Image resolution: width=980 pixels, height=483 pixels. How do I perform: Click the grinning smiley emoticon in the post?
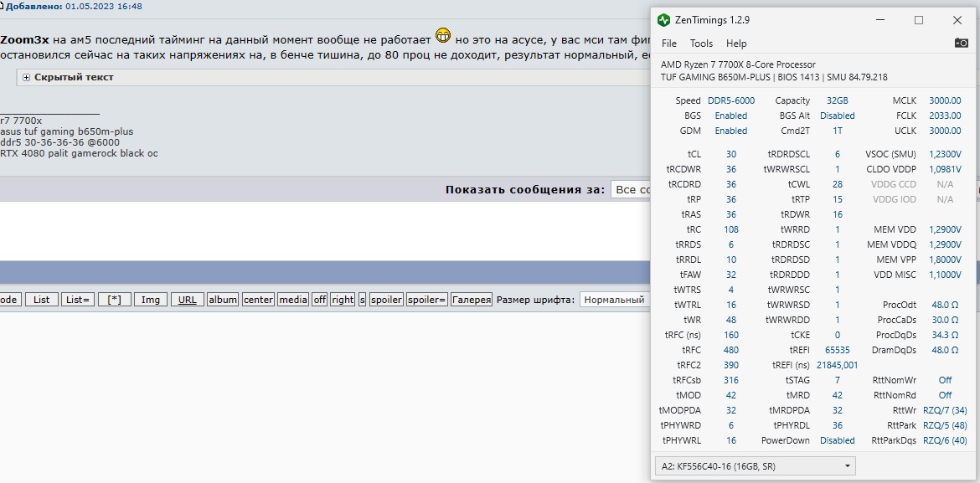443,36
